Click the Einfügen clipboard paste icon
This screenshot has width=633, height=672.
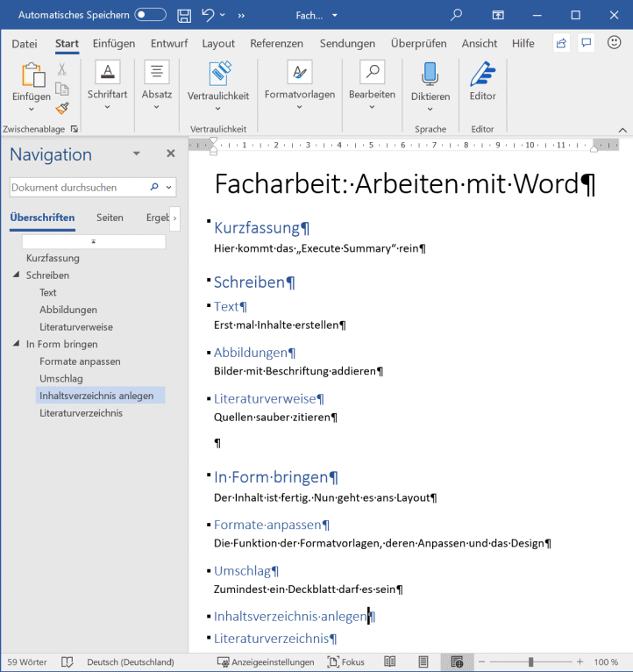[x=33, y=75]
